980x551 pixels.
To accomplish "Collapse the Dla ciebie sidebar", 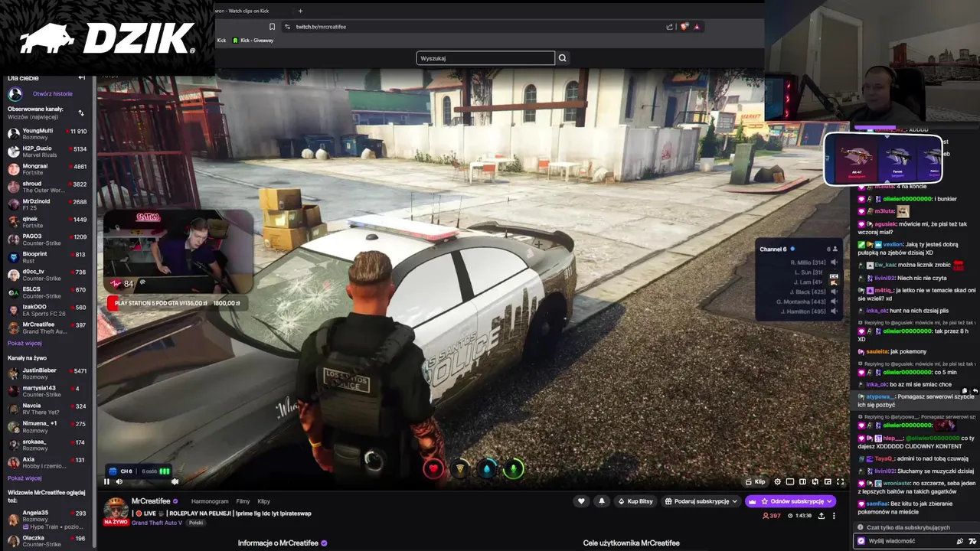I will point(82,78).
